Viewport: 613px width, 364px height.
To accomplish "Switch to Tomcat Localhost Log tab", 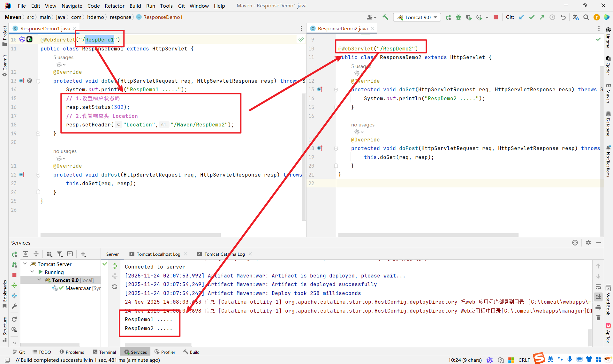I will tap(158, 254).
